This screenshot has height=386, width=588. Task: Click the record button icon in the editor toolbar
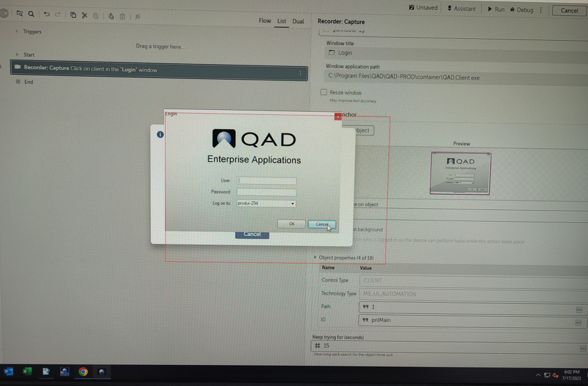pyautogui.click(x=4, y=14)
